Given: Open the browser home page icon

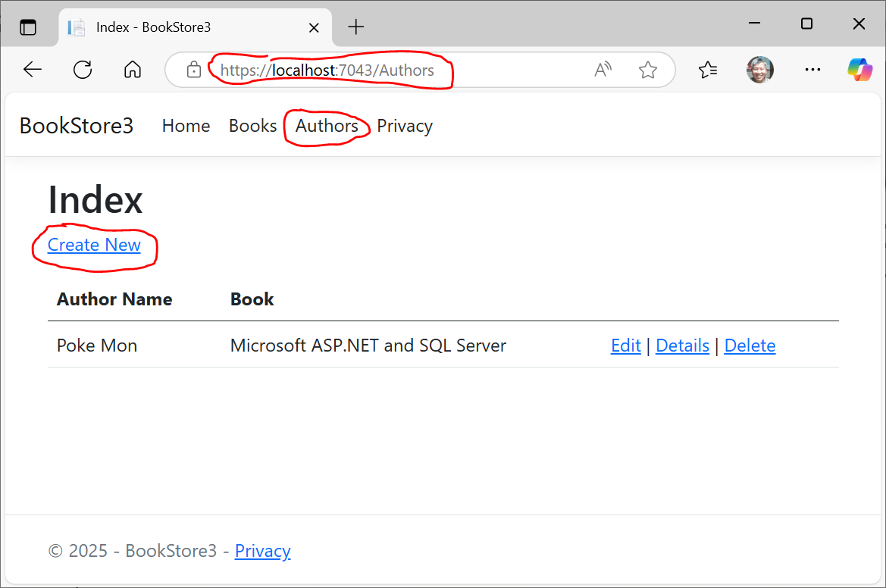Looking at the screenshot, I should click(x=132, y=70).
